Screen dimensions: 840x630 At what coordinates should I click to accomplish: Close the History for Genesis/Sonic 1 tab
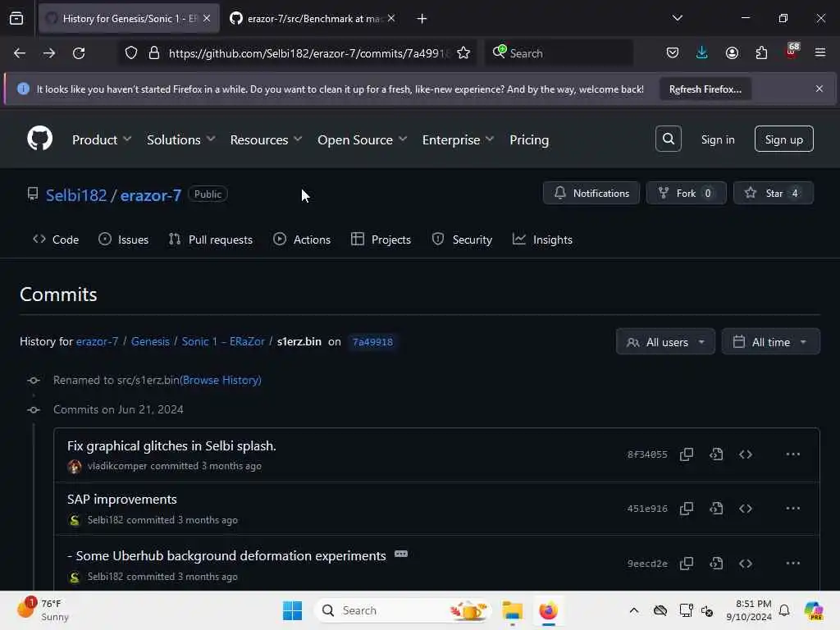click(207, 18)
